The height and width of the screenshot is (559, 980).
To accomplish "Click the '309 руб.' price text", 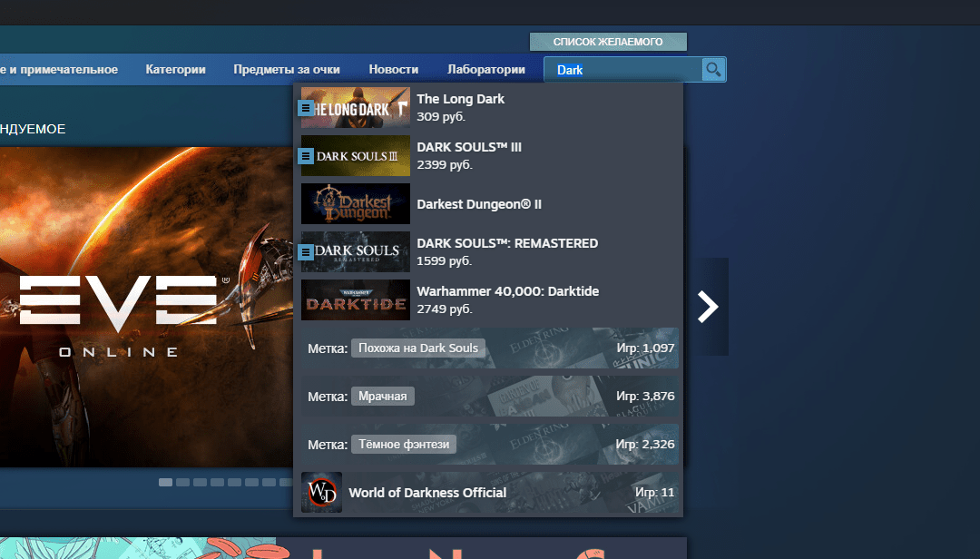I will (x=441, y=117).
